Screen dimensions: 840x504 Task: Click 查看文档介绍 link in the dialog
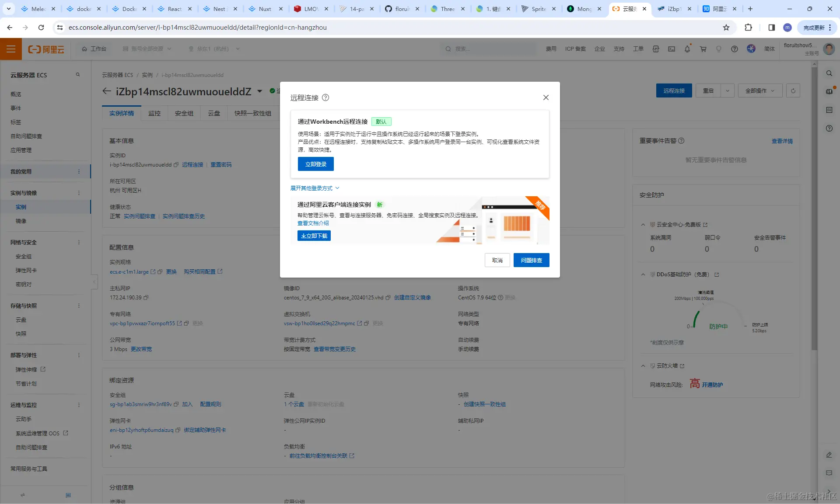pos(313,223)
